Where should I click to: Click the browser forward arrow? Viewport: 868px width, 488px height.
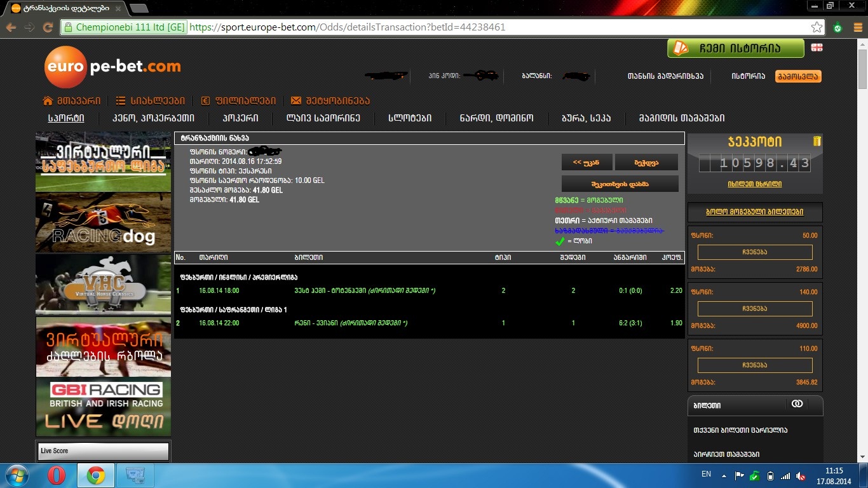pyautogui.click(x=29, y=27)
